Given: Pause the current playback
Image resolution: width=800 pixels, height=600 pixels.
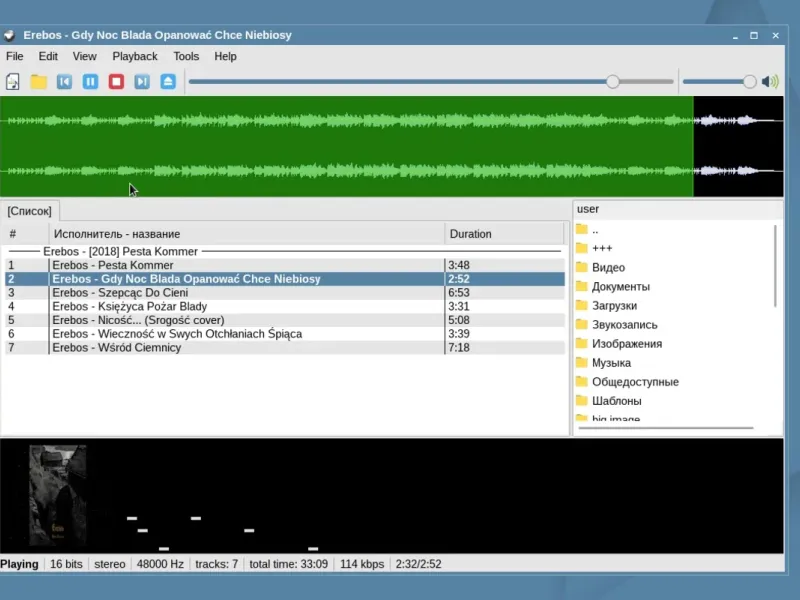Looking at the screenshot, I should [x=91, y=82].
